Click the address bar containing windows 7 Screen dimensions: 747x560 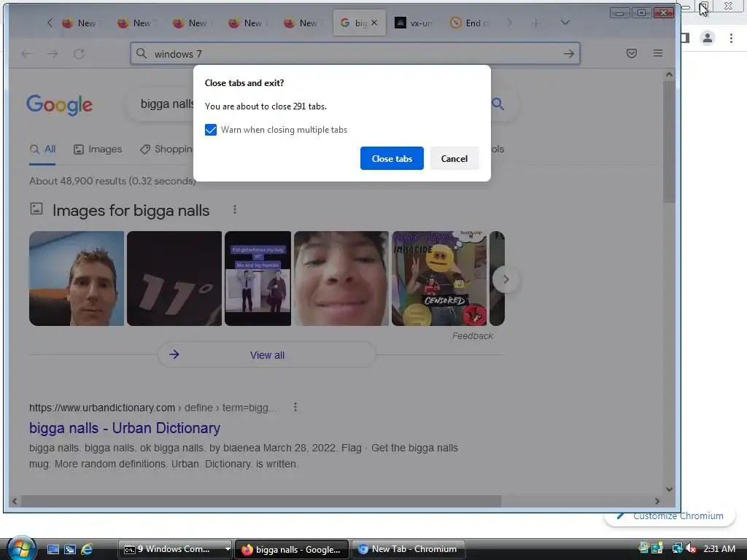(355, 53)
